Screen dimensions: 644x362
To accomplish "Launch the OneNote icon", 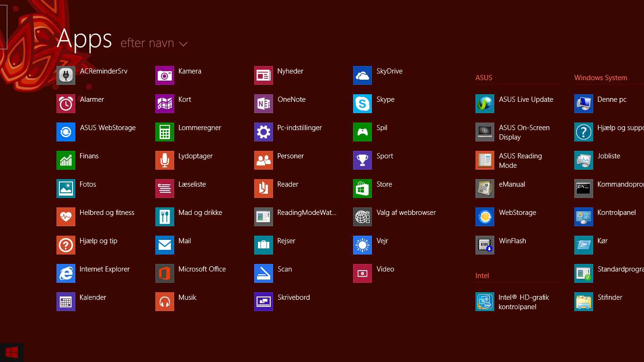I will pos(264,104).
